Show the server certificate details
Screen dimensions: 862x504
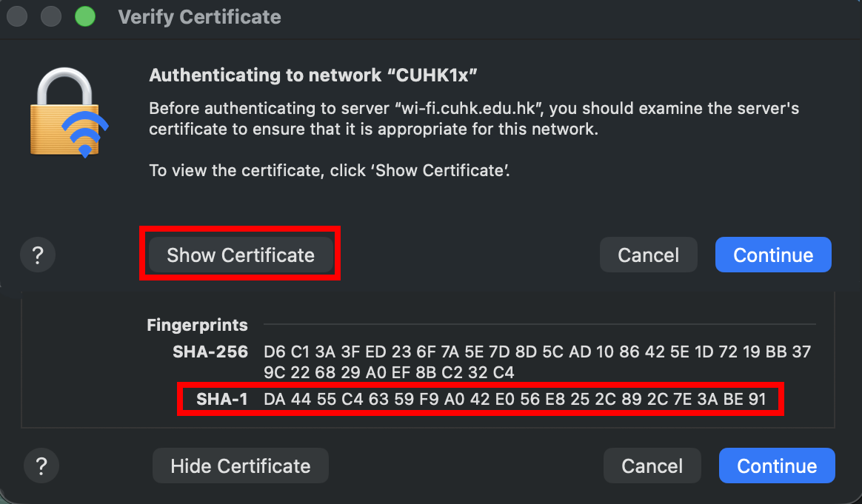pyautogui.click(x=240, y=255)
